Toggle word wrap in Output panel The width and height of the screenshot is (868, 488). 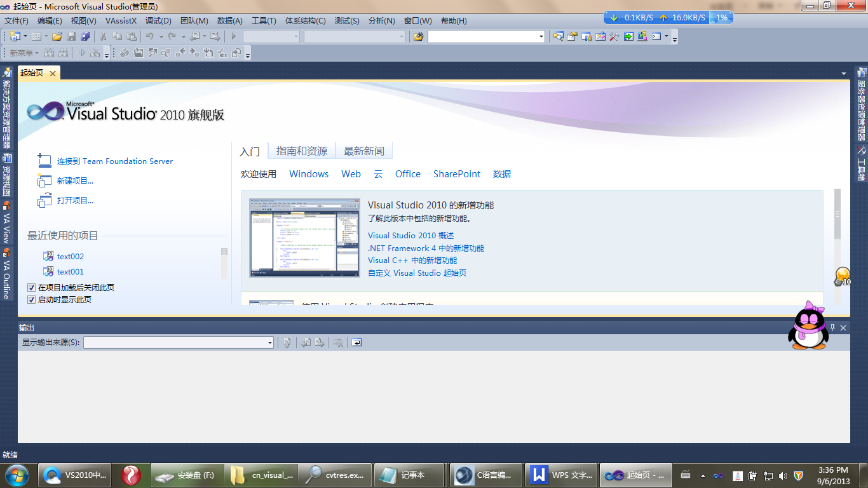(x=356, y=342)
